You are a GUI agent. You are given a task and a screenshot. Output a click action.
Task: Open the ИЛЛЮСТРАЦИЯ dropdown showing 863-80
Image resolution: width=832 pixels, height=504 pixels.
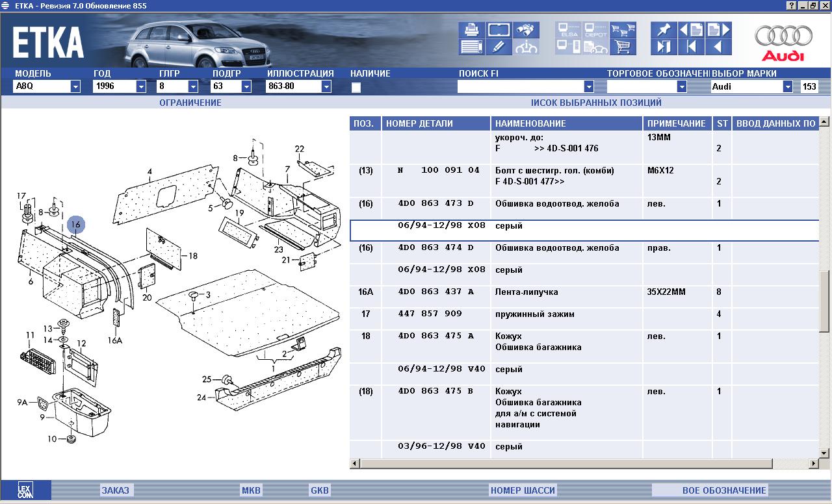326,86
